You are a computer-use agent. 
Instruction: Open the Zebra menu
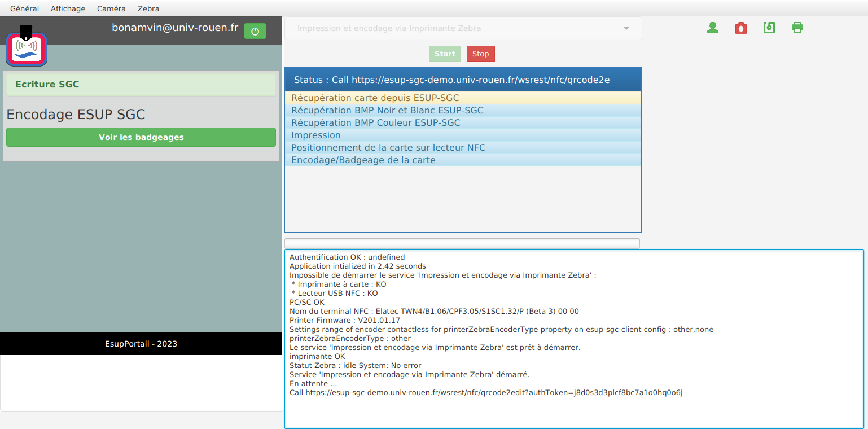(x=148, y=8)
